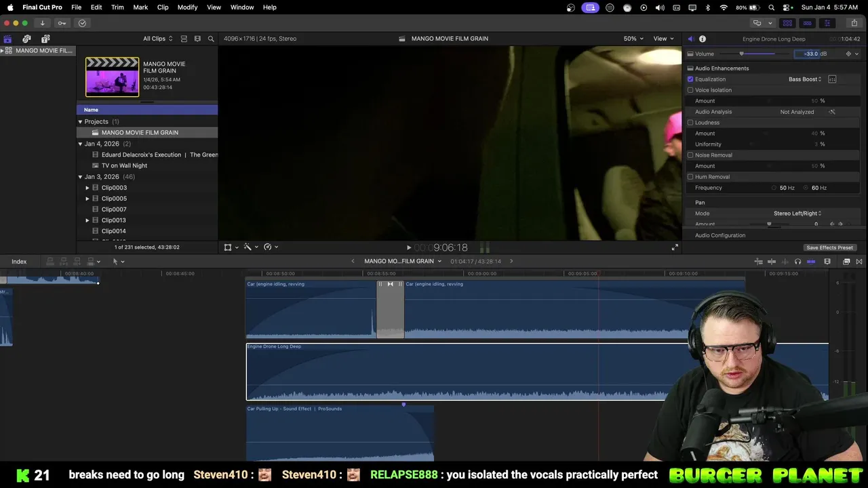This screenshot has width=868, height=488.
Task: Show the Libraries sidebar clapper icon
Action: (7, 39)
